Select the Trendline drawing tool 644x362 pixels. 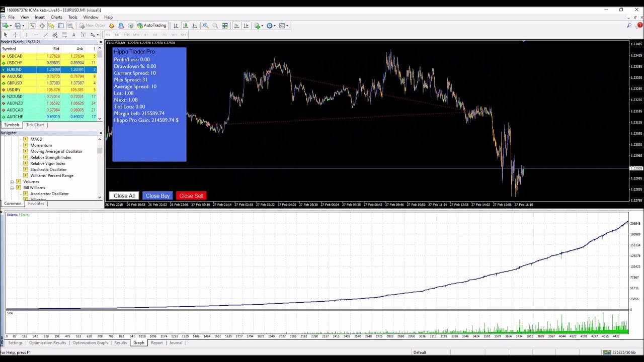click(45, 35)
